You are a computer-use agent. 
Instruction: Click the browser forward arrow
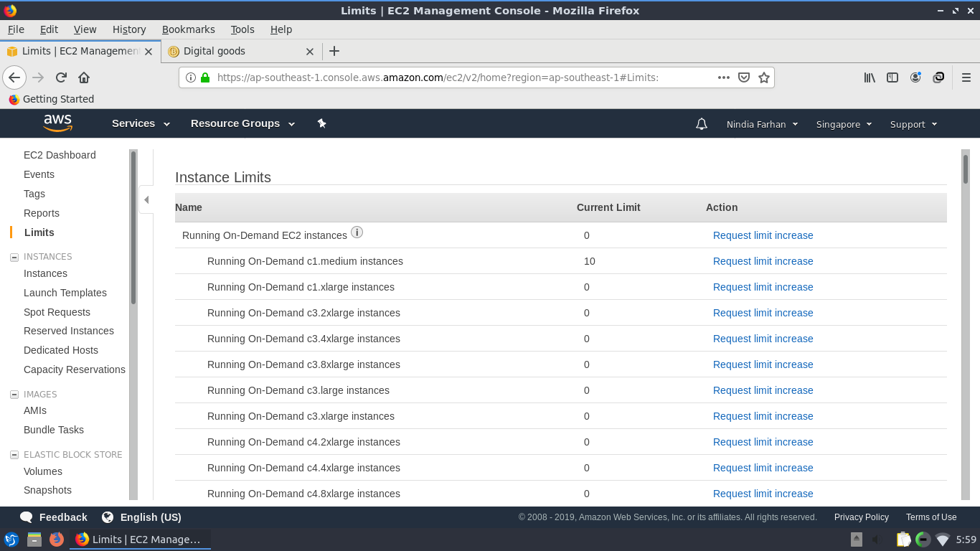click(x=38, y=77)
